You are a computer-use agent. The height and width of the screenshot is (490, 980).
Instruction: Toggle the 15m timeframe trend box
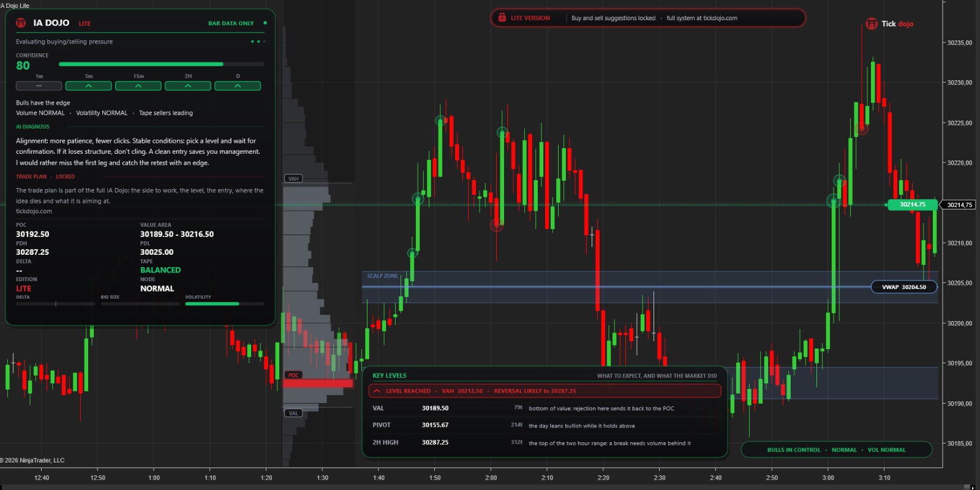click(x=138, y=86)
